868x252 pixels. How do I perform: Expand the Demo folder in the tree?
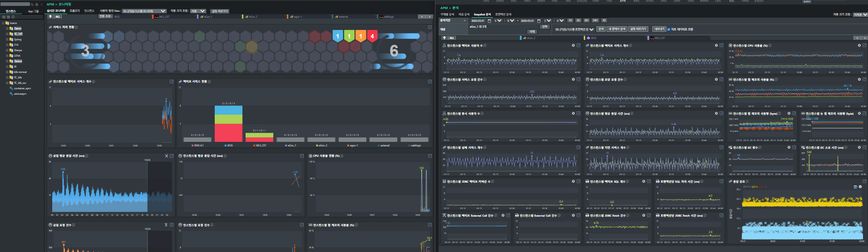[7, 29]
